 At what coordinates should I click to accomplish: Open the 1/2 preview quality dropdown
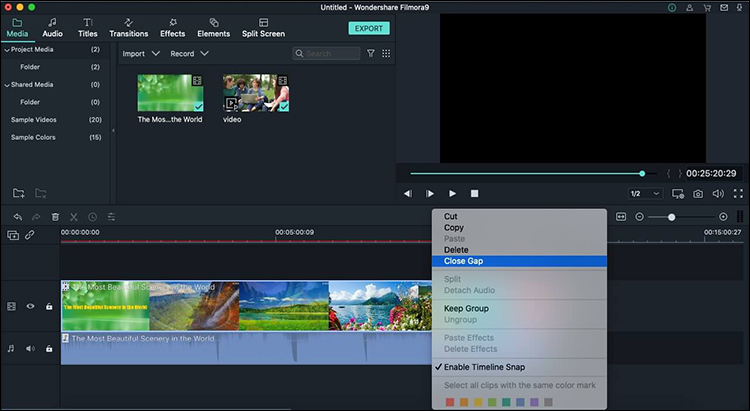tap(645, 193)
